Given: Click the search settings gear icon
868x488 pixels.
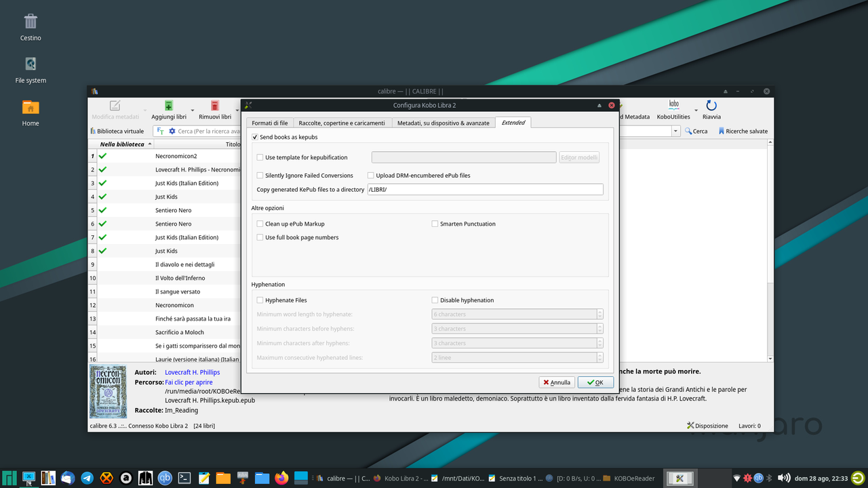Looking at the screenshot, I should pos(172,131).
